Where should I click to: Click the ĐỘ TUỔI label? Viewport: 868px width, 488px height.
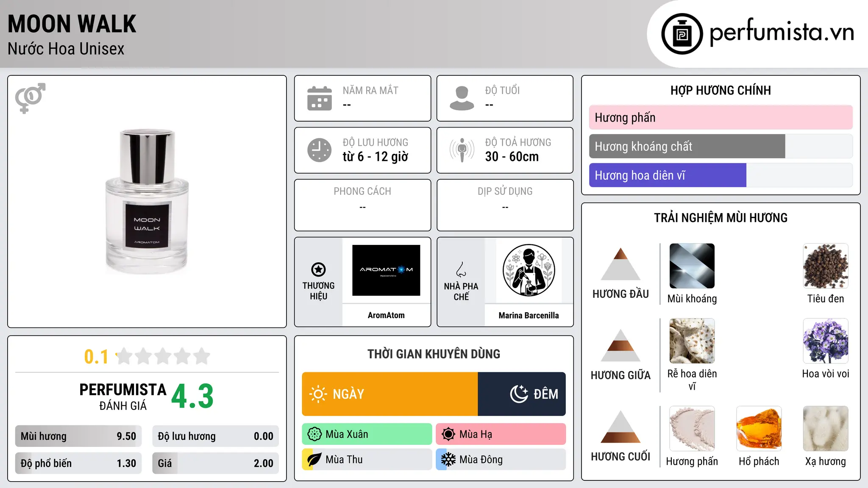coord(502,90)
